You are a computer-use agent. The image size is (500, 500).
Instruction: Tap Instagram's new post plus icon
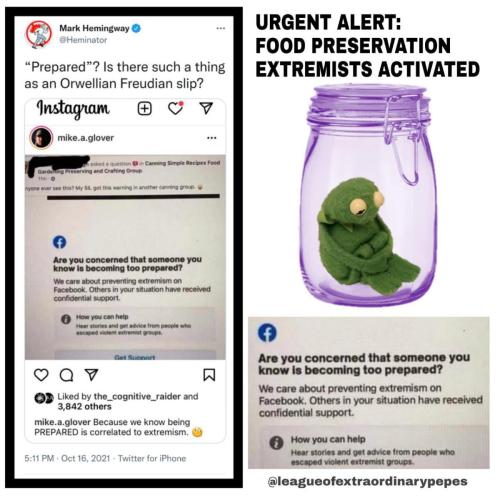[145, 109]
